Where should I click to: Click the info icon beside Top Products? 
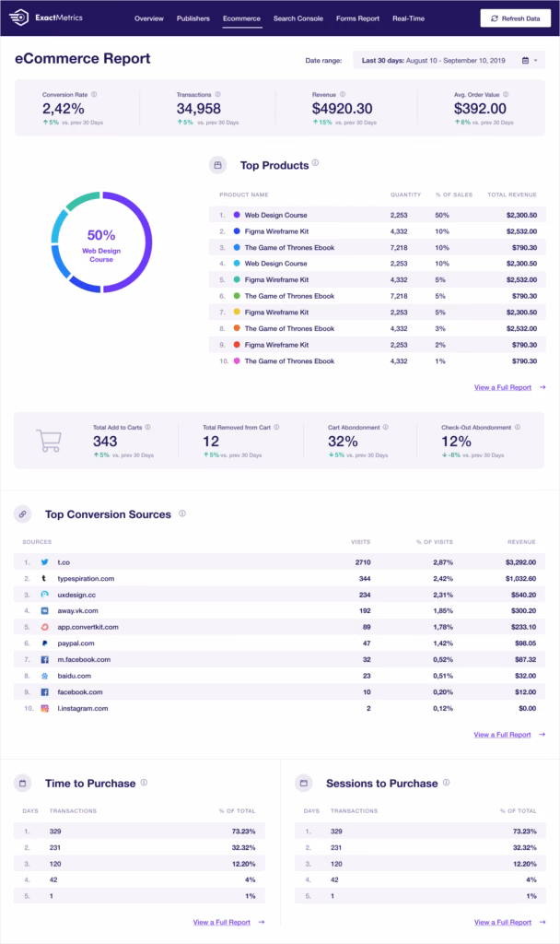pos(316,163)
